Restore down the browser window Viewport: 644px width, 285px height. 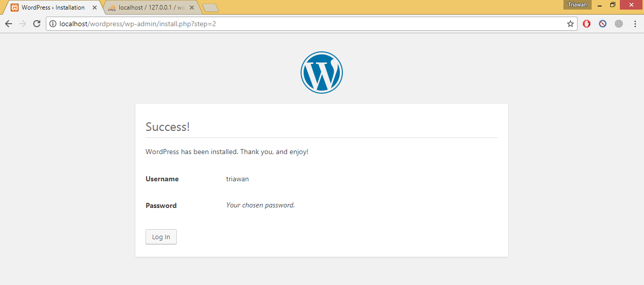click(x=613, y=5)
